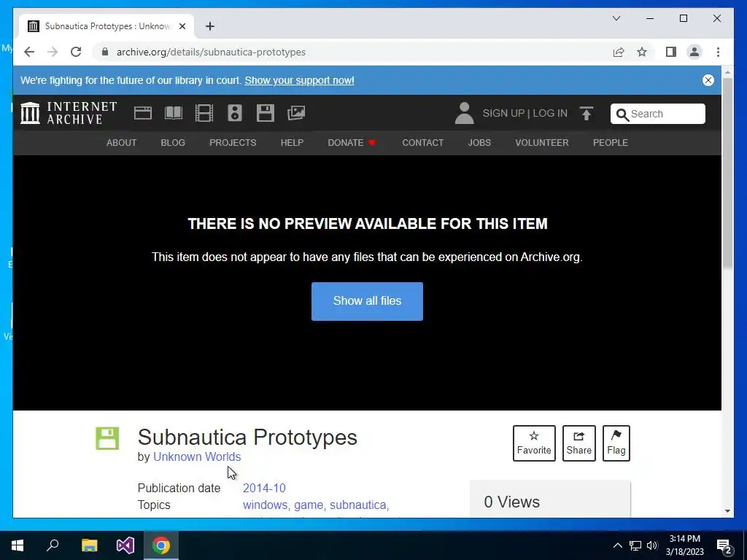The width and height of the screenshot is (747, 560).
Task: Open the Software floppy disk icon
Action: coord(266,113)
